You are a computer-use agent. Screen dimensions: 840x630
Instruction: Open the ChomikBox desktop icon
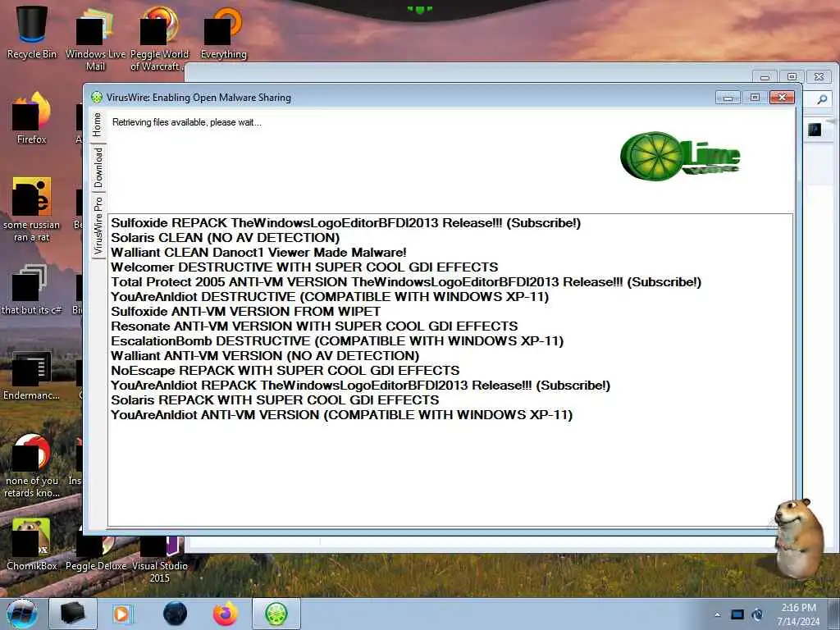pos(32,544)
